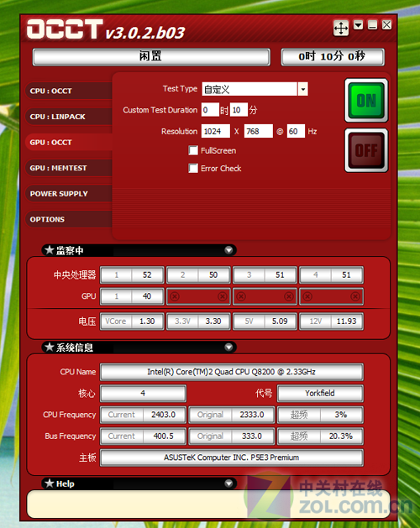Viewport: 420px width, 528px height.
Task: Click CPU core 4 temperature value
Action: click(346, 275)
